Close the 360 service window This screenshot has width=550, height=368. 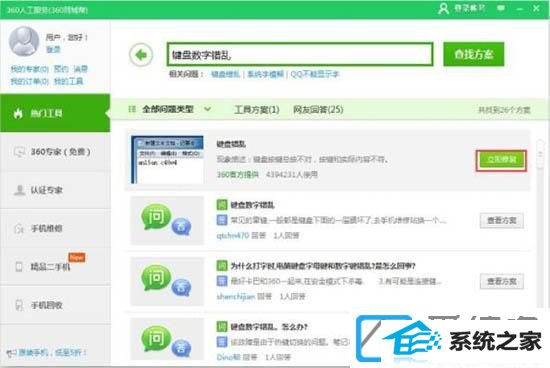point(537,8)
